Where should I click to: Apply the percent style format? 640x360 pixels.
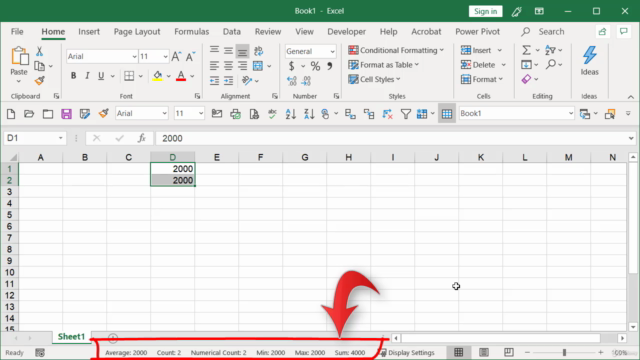(315, 66)
